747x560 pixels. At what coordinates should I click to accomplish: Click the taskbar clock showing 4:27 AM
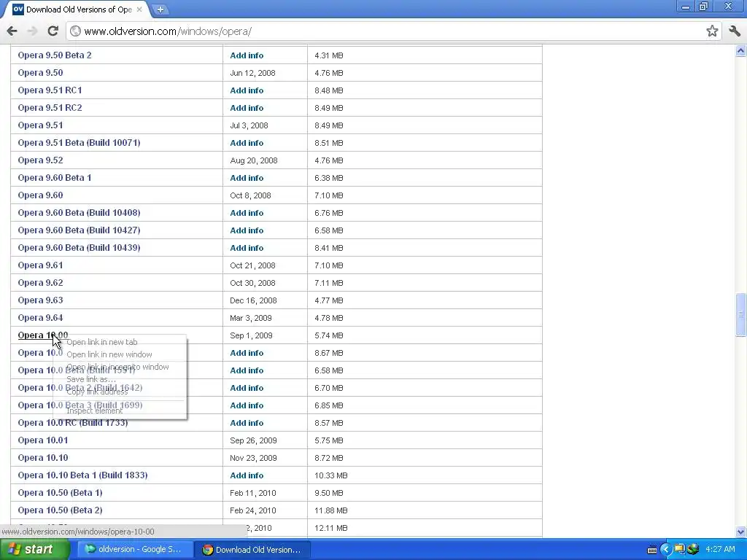(720, 550)
